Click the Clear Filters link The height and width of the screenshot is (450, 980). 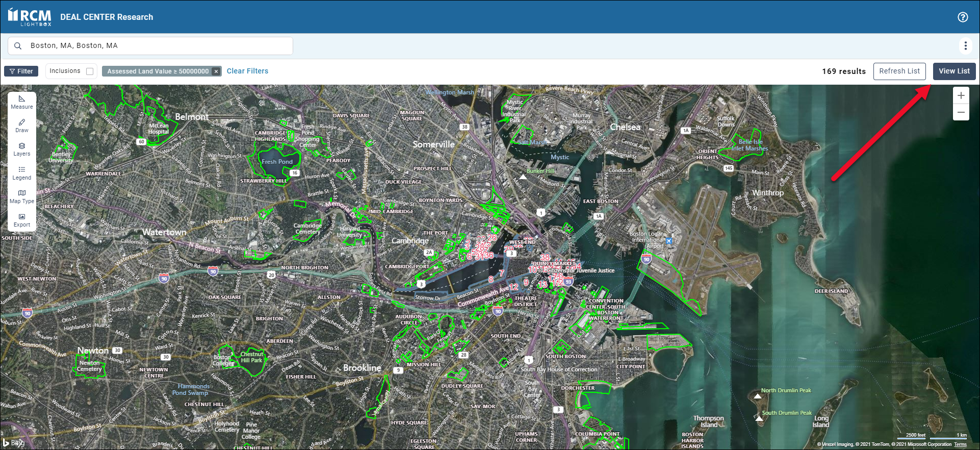[247, 71]
